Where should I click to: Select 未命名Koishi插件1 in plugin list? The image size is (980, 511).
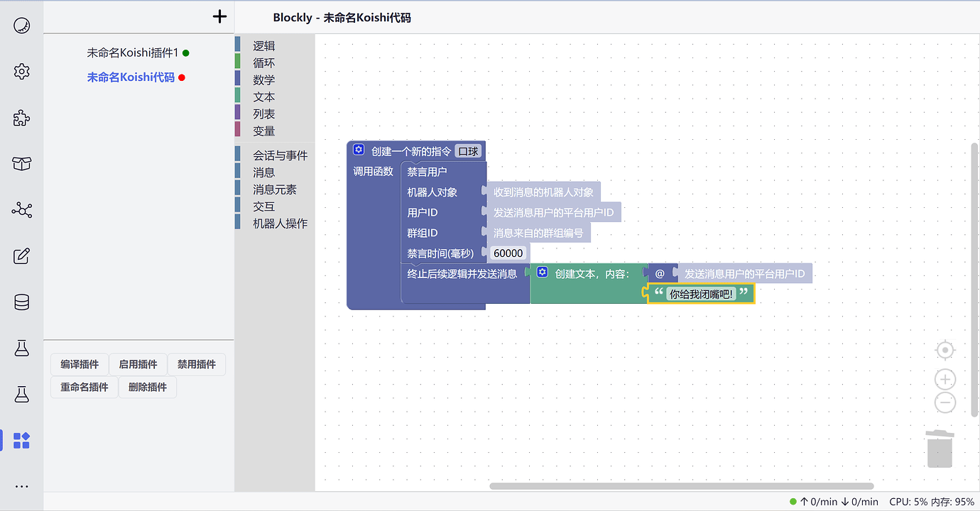(x=132, y=53)
